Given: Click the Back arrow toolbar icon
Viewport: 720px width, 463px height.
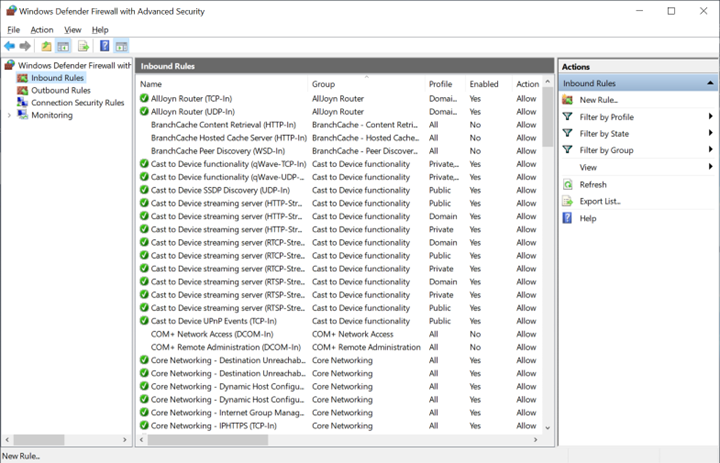Looking at the screenshot, I should (x=9, y=46).
